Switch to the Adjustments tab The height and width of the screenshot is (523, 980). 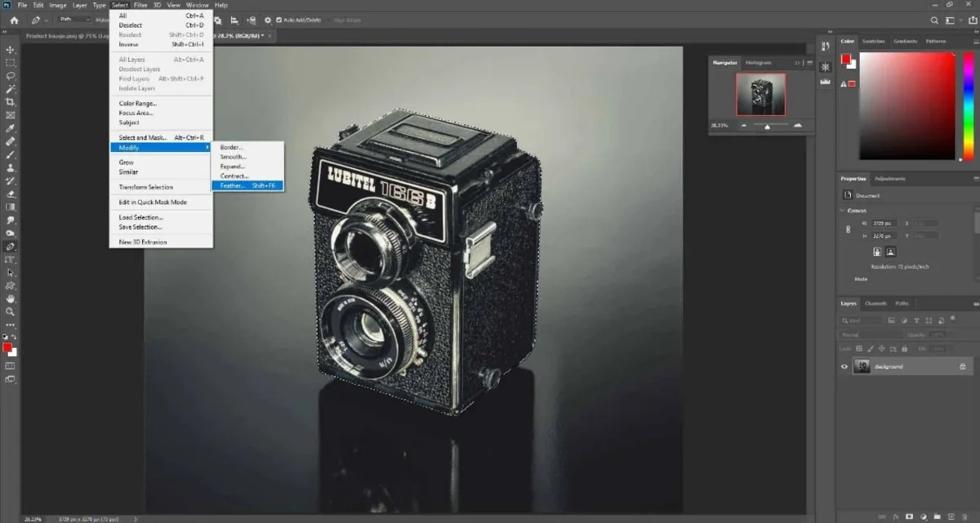tap(890, 178)
